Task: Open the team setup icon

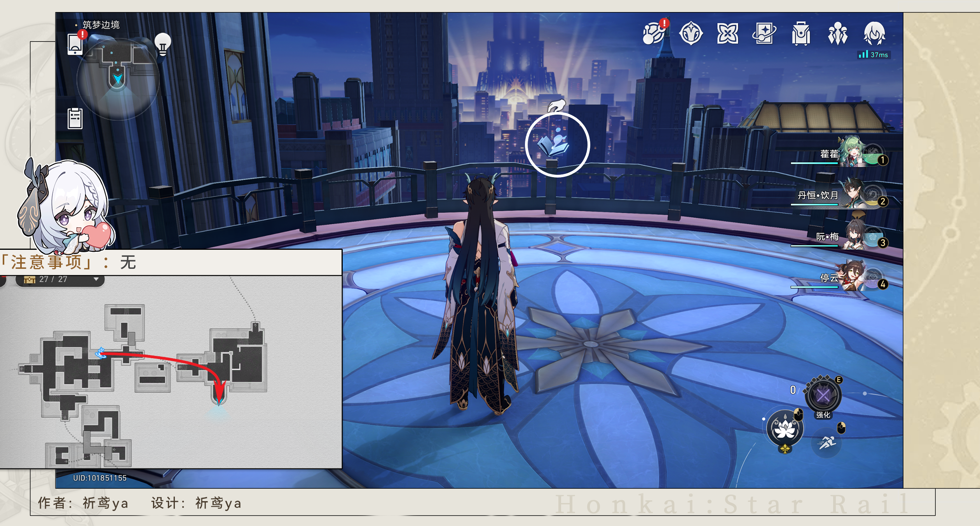Action: click(x=837, y=34)
